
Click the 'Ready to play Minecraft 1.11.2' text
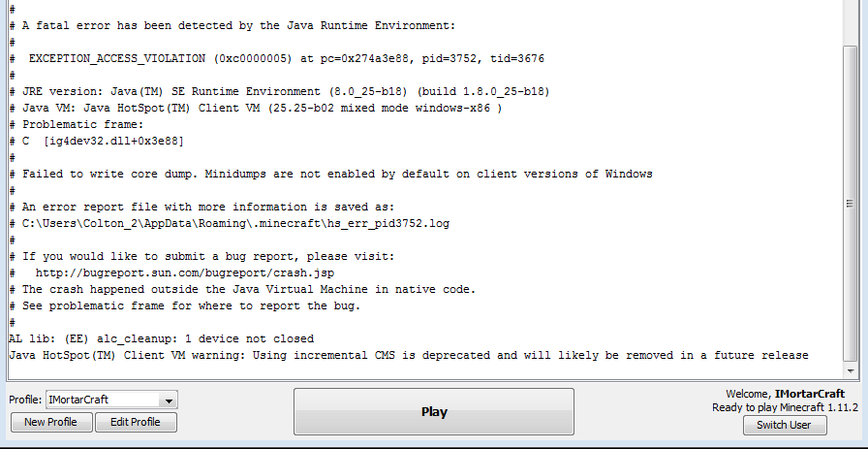coord(783,408)
